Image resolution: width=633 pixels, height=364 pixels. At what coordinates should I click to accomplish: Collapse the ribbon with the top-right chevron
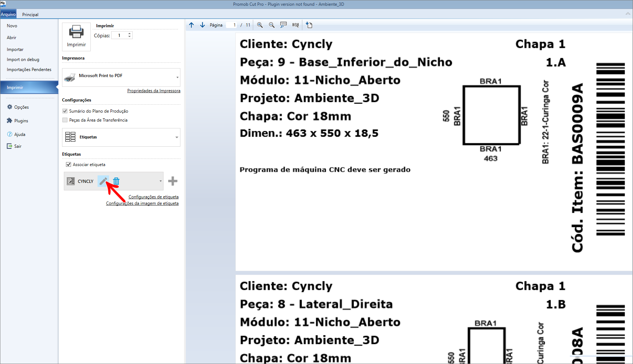pyautogui.click(x=628, y=14)
